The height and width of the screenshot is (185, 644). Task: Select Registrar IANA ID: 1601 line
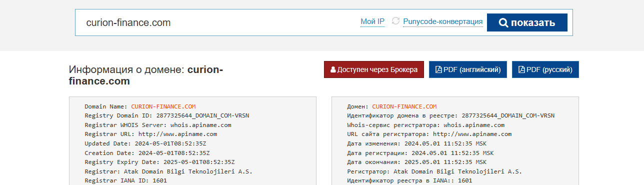125,180
